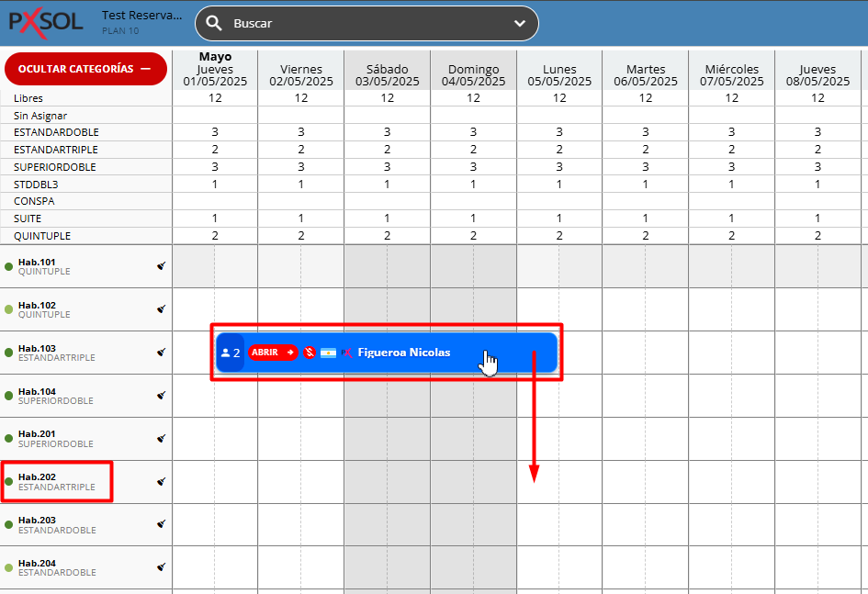Viewport: 868px width, 594px height.
Task: Click the Argentina flag on Figueroa reservation
Action: pyautogui.click(x=328, y=353)
